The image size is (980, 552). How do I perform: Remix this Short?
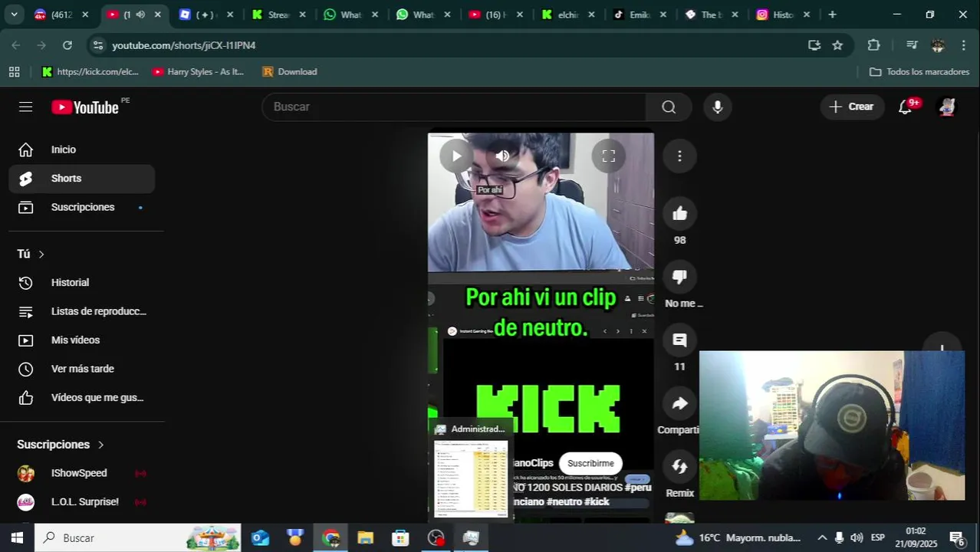[679, 466]
